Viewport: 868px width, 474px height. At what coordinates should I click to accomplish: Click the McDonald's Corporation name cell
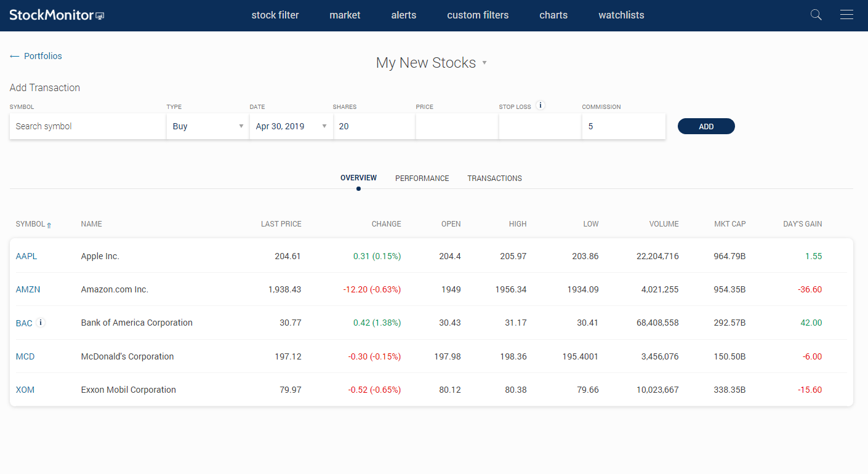point(127,356)
